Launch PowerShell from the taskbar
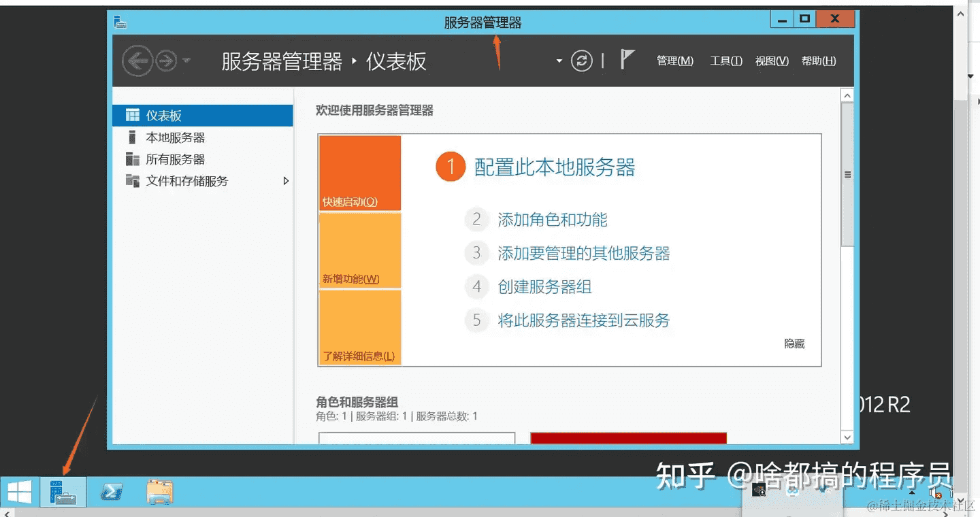The width and height of the screenshot is (980, 517). coord(111,492)
